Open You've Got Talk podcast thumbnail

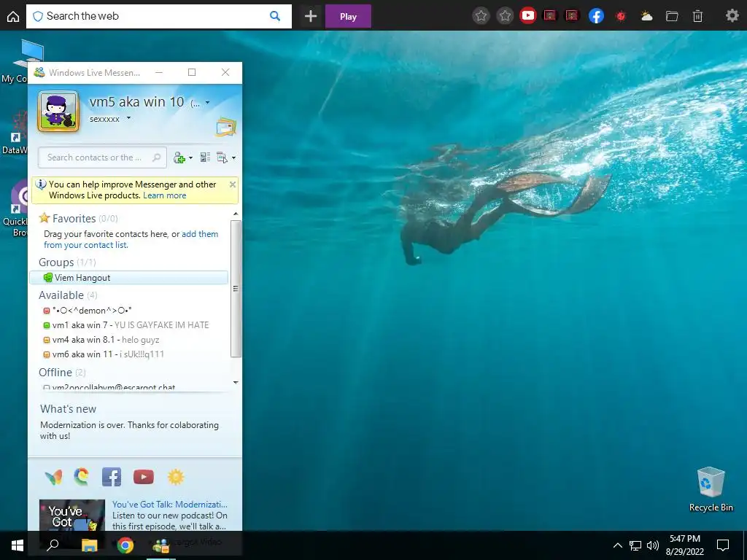click(72, 516)
